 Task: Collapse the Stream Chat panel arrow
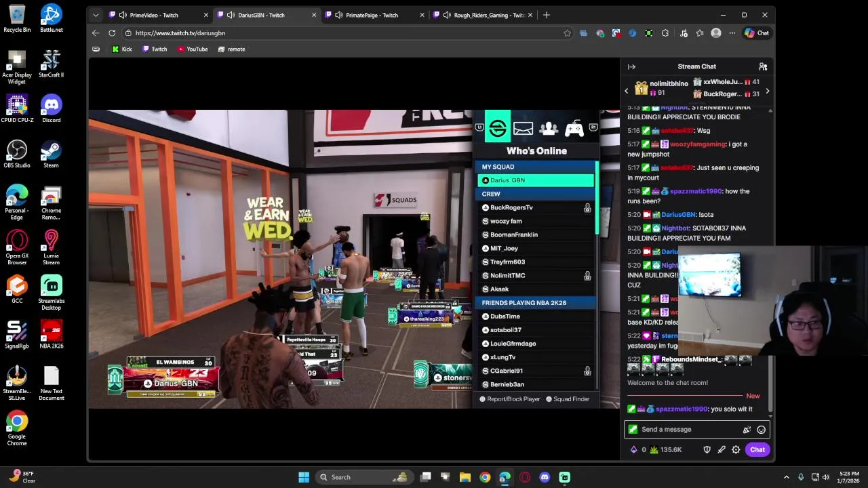coord(631,66)
